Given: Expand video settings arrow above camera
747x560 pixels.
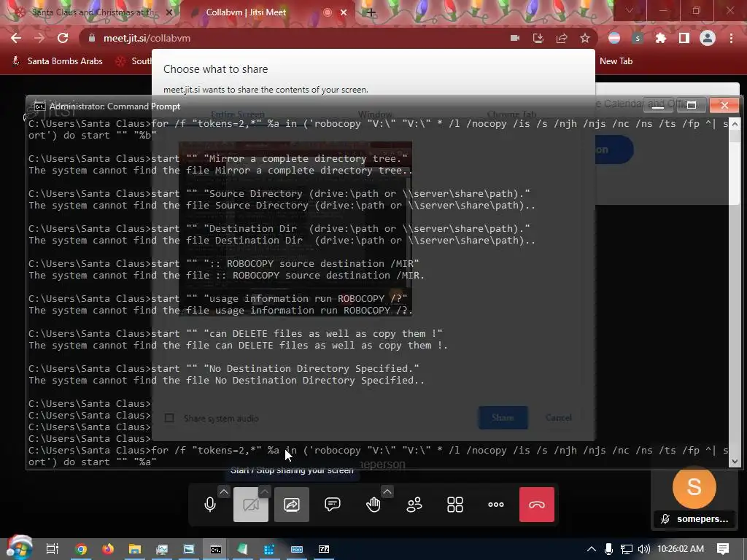Looking at the screenshot, I should 265,491.
